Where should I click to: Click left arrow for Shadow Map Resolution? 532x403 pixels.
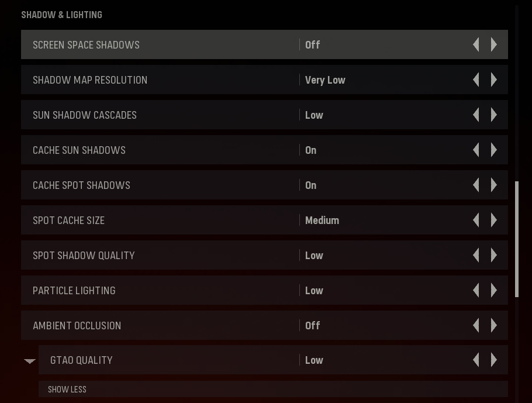pyautogui.click(x=476, y=80)
